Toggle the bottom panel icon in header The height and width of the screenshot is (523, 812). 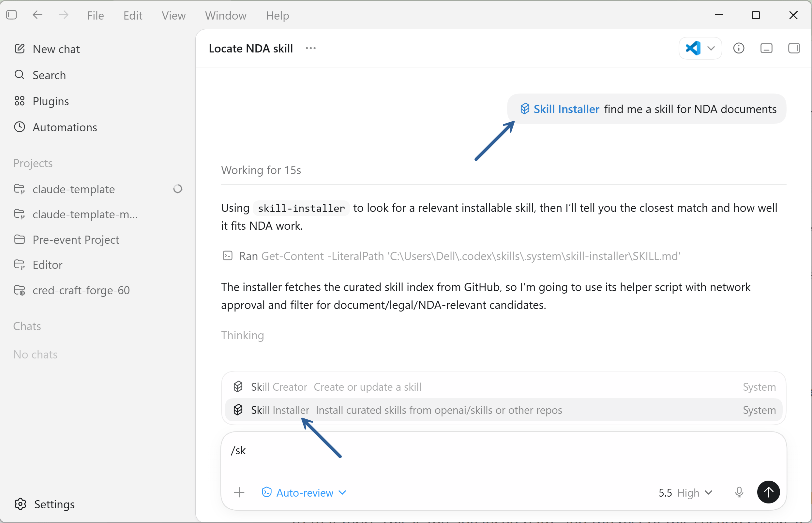pyautogui.click(x=766, y=48)
